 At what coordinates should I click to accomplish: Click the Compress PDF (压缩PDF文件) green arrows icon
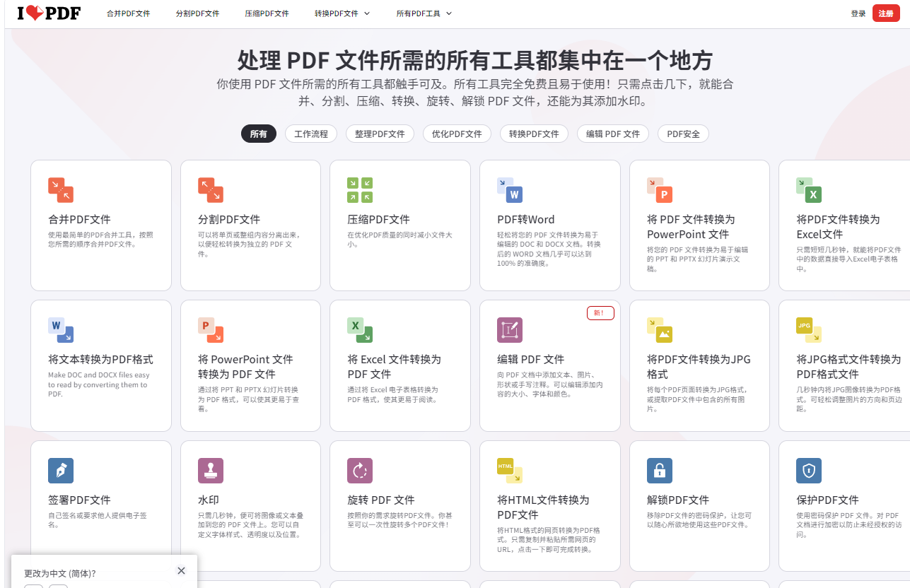click(x=360, y=190)
